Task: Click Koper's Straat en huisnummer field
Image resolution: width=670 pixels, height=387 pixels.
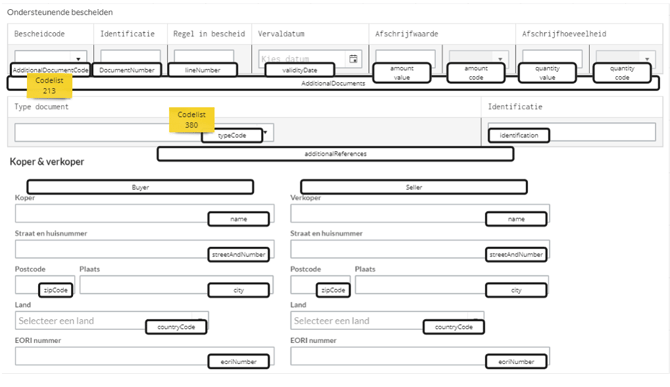Action: (144, 249)
